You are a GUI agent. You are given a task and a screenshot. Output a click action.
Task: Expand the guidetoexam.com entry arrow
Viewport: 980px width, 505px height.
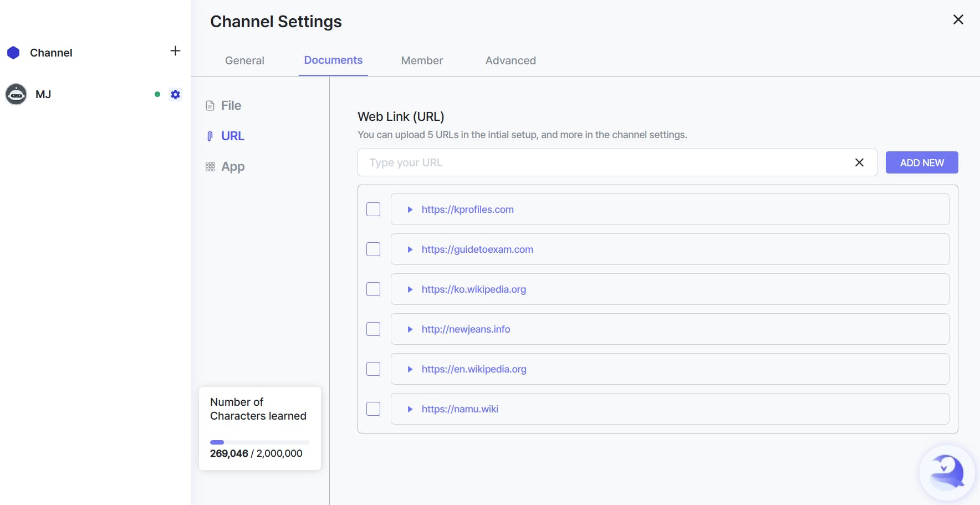410,249
